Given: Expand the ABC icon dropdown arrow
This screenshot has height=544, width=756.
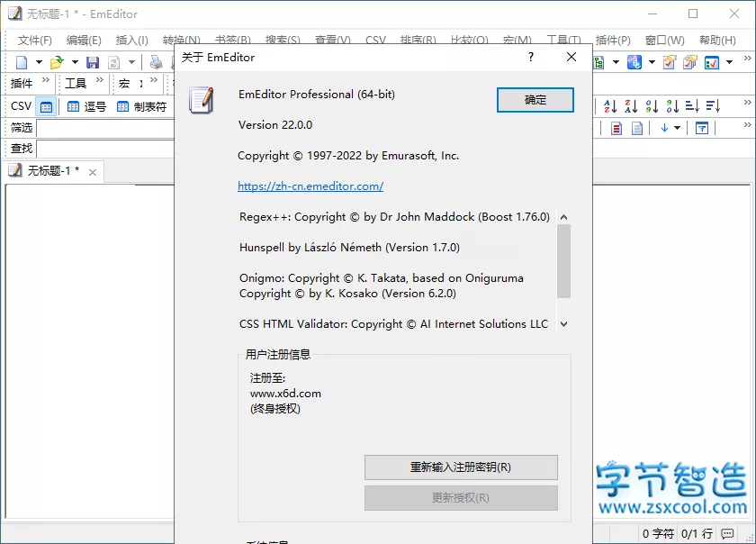Looking at the screenshot, I should (x=652, y=62).
